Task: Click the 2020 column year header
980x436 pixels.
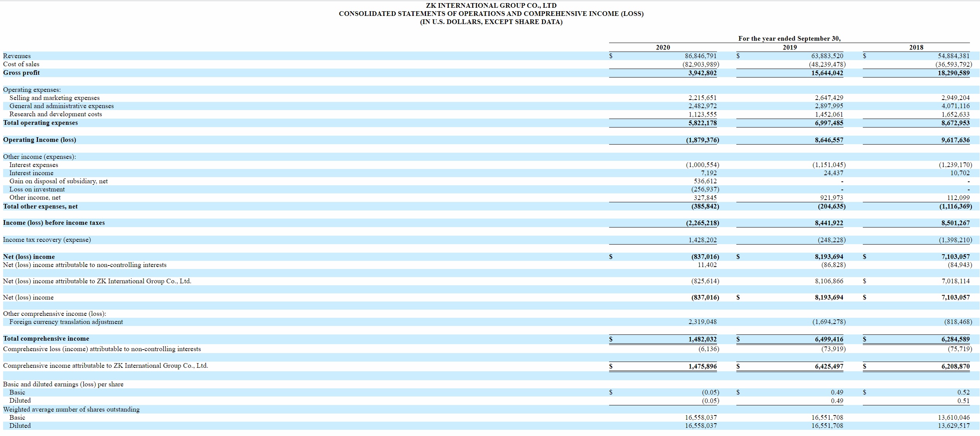Action: coord(663,47)
